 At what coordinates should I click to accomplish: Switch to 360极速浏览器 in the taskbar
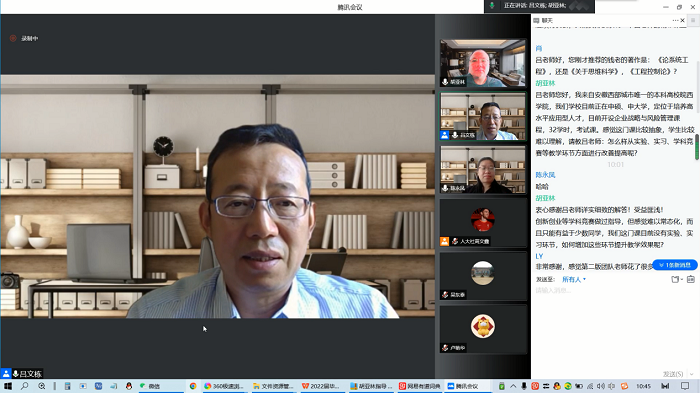point(224,386)
